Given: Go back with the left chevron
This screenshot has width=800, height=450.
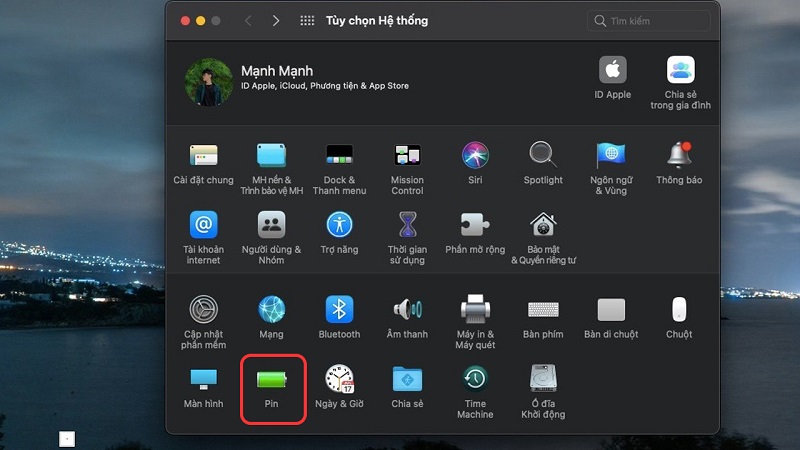Looking at the screenshot, I should click(x=247, y=20).
